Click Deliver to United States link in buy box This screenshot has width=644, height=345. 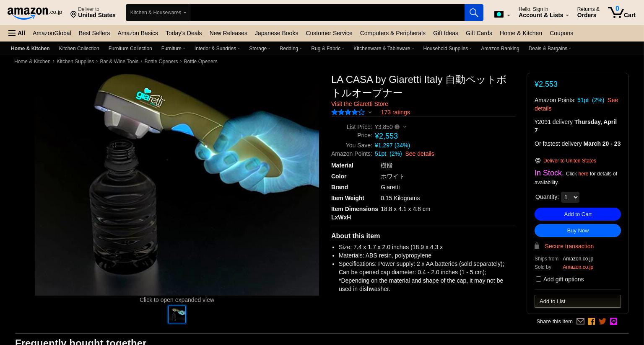569,161
